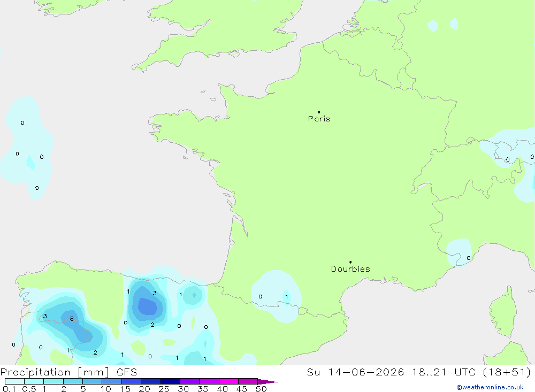The image size is (535, 392).
Task: Click the legend value label 50
Action: tap(261, 389)
